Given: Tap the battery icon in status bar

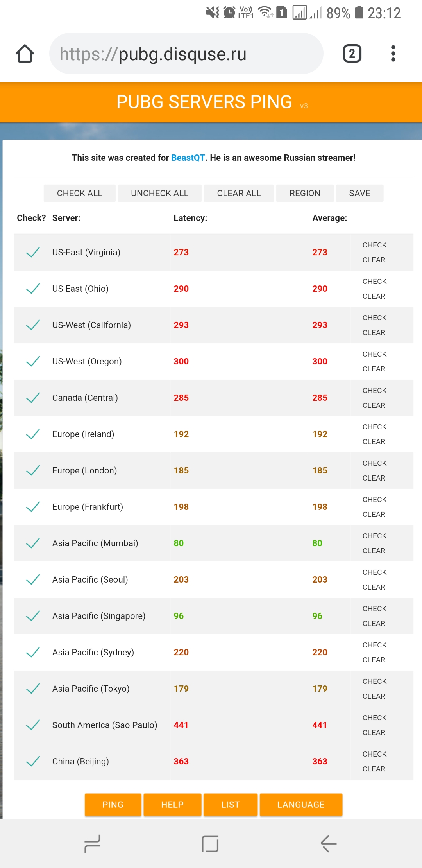Looking at the screenshot, I should click(359, 13).
